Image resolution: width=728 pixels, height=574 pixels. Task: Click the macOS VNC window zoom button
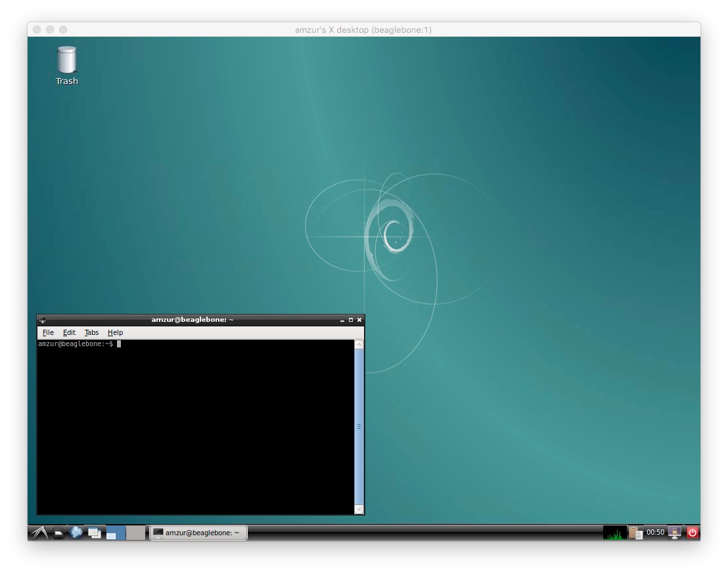coord(63,30)
